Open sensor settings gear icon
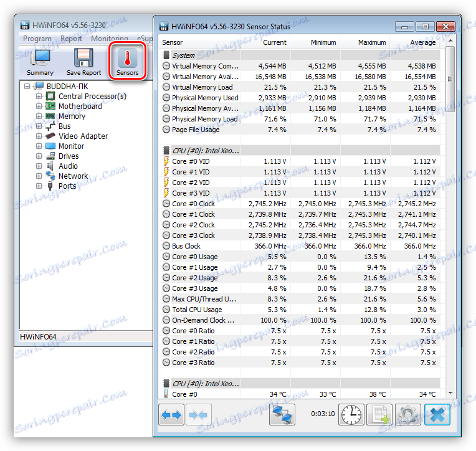476x451 pixels. 408,414
